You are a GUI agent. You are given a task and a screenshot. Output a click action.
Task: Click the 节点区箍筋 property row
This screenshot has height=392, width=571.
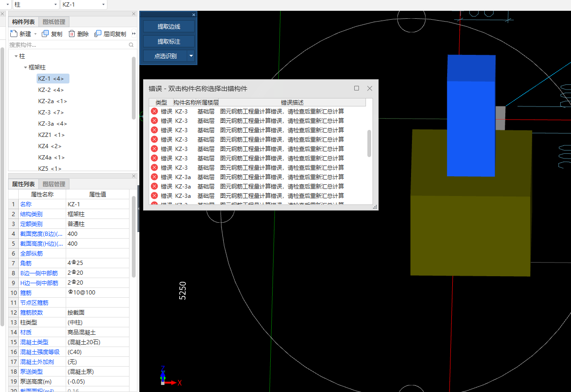(69, 303)
